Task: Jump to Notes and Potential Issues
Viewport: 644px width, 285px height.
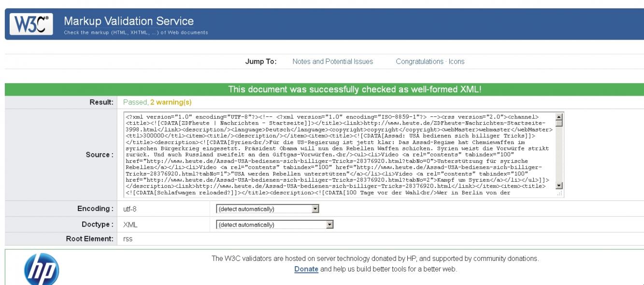Action: pyautogui.click(x=333, y=62)
